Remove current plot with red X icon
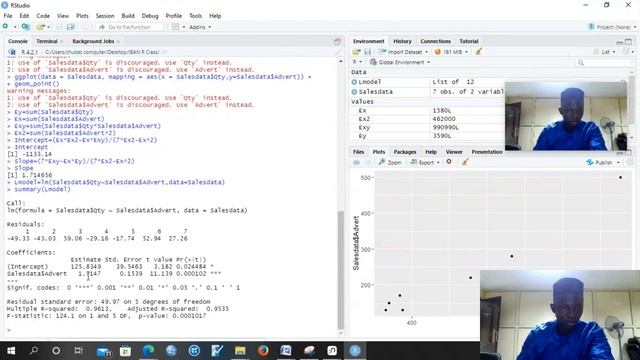Viewport: 640px width, 360px height. tap(449, 162)
